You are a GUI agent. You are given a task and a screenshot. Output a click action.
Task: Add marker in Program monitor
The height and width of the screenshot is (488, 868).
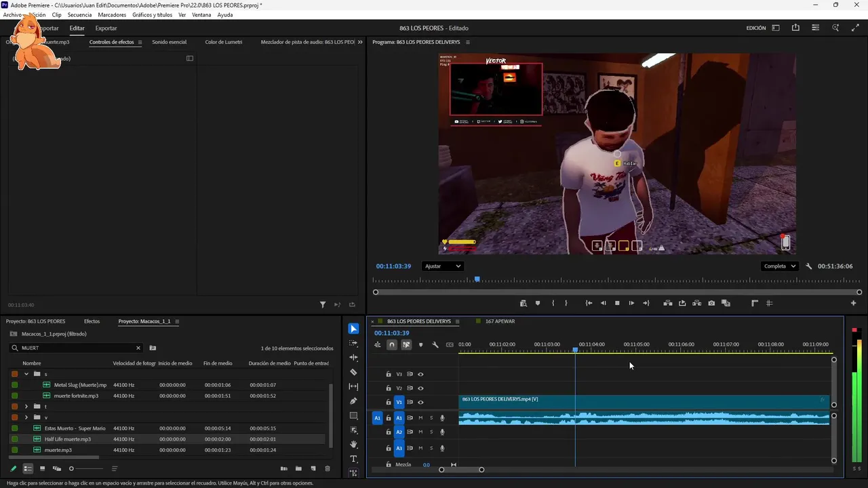[x=538, y=303]
